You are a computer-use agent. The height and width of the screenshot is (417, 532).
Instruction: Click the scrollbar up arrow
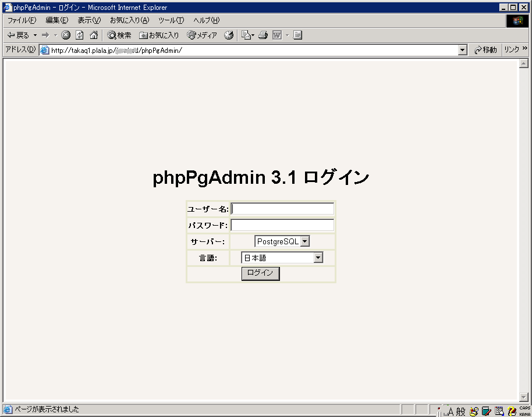click(523, 63)
